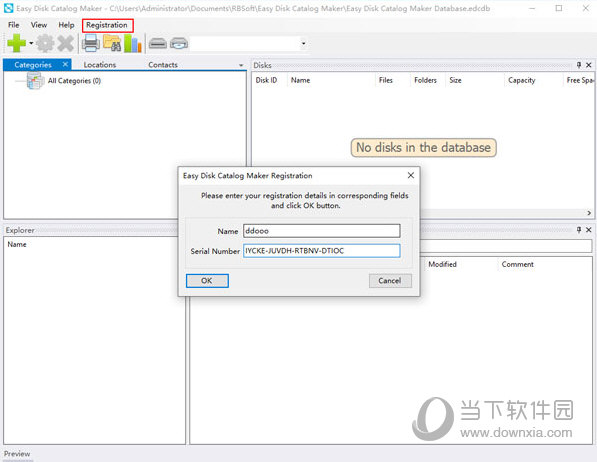
Task: Click the green plus Add disk icon
Action: pos(17,43)
